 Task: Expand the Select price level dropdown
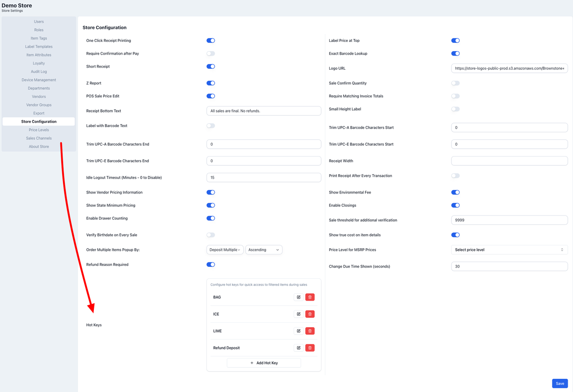[x=509, y=250]
